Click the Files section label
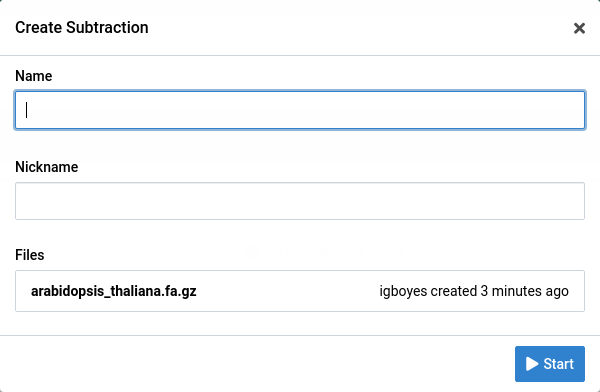 click(x=30, y=255)
